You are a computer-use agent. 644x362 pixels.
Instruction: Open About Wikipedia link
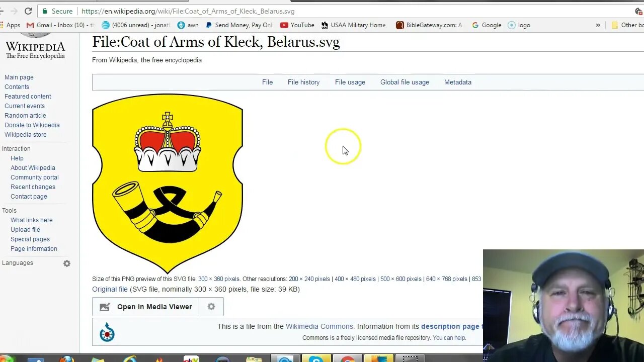(x=33, y=168)
